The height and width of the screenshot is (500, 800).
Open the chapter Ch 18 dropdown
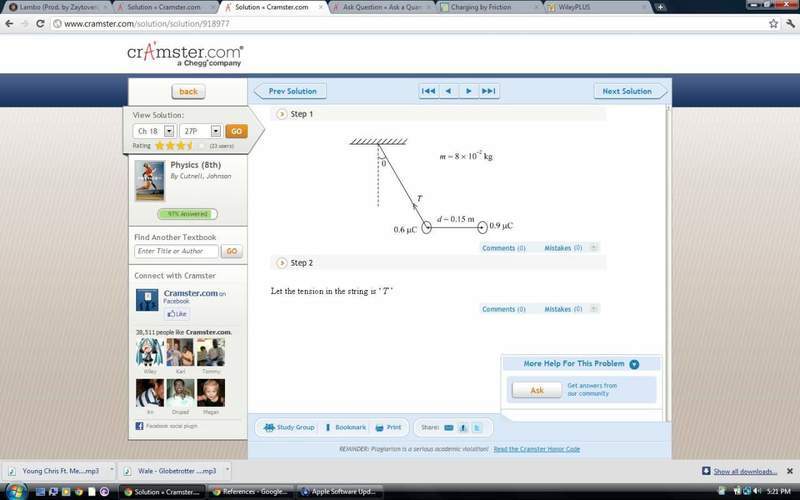[x=169, y=131]
